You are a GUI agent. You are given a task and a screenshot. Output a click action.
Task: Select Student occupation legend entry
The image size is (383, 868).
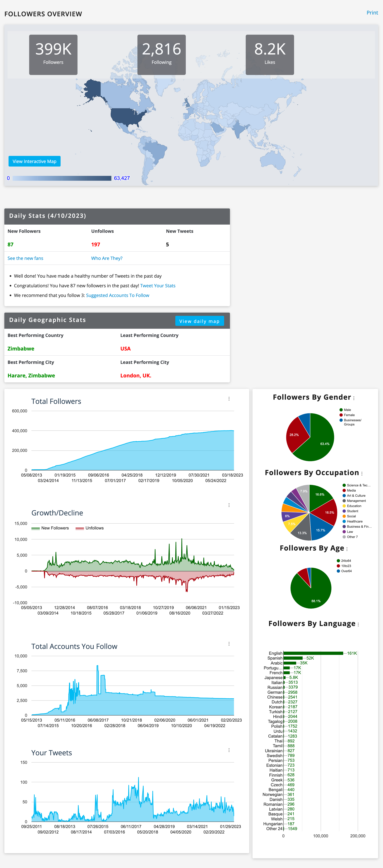click(350, 511)
